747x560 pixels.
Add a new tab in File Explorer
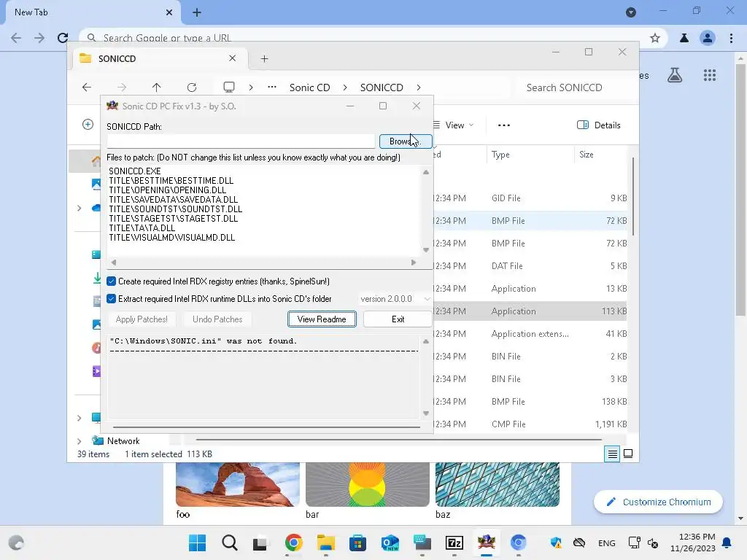click(264, 58)
